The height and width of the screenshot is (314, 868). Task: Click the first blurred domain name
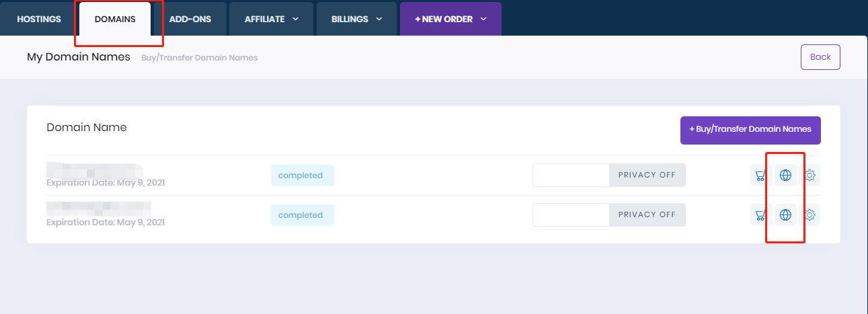(x=94, y=169)
